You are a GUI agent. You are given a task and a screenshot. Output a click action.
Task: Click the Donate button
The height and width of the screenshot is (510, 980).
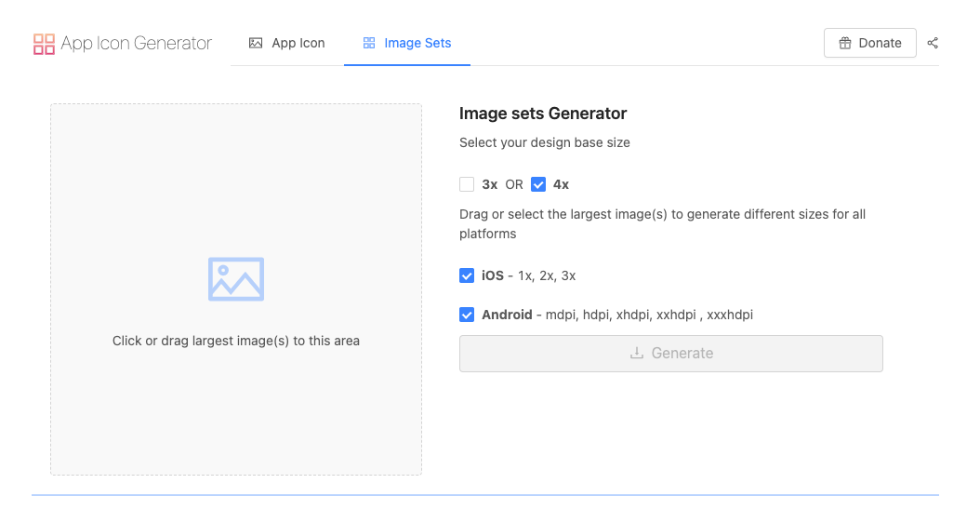[x=869, y=43]
